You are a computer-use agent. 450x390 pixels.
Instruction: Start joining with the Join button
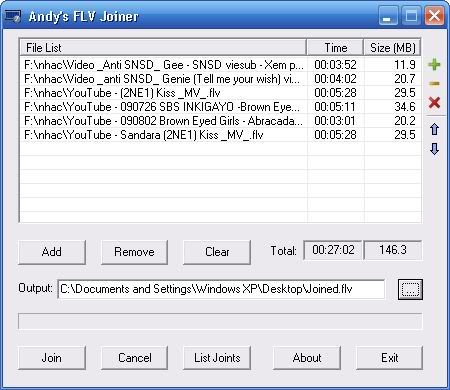52,358
